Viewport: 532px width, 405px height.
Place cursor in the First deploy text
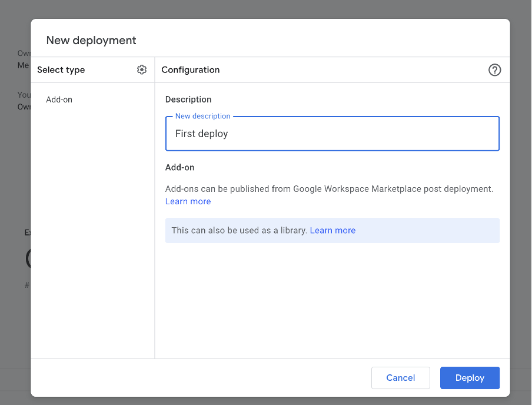click(201, 134)
